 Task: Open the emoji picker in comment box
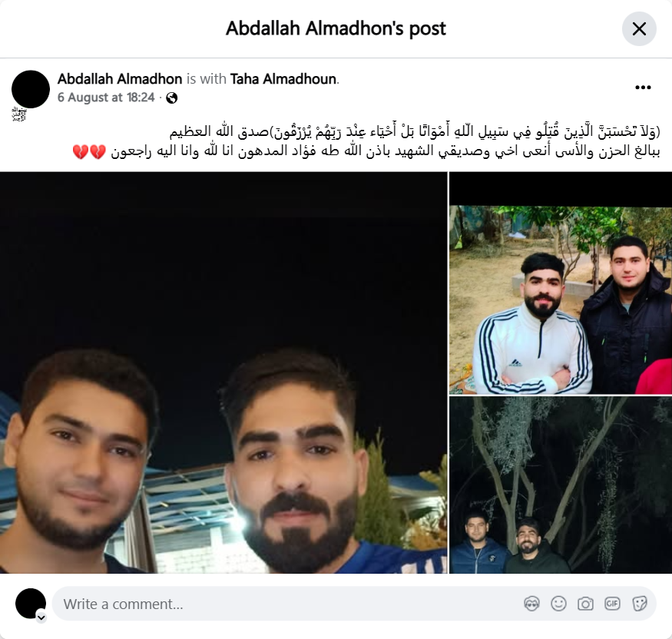click(558, 604)
